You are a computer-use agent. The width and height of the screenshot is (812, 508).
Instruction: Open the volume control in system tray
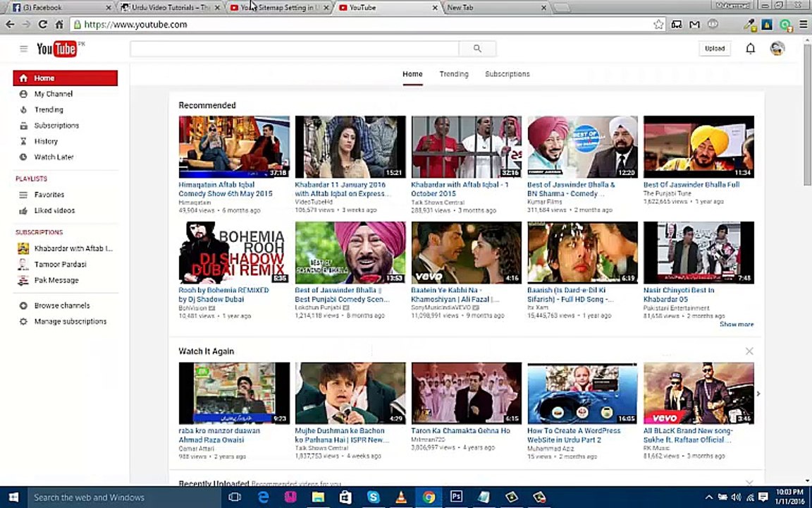(736, 497)
